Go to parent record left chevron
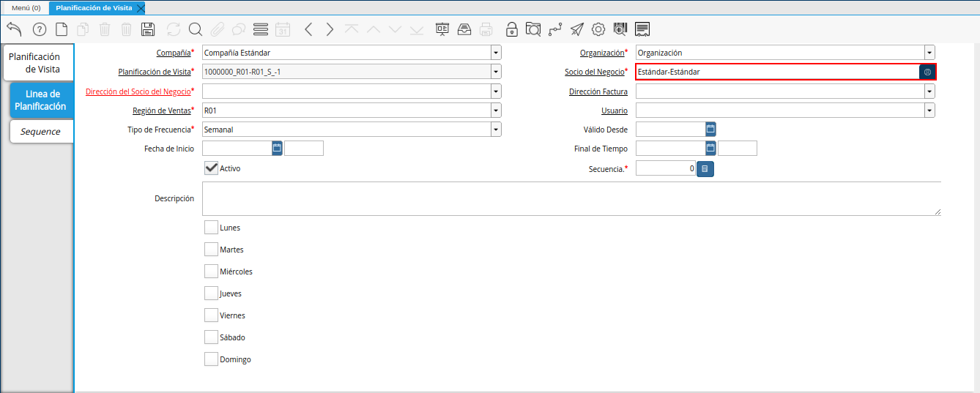This screenshot has width=980, height=393. (x=308, y=29)
